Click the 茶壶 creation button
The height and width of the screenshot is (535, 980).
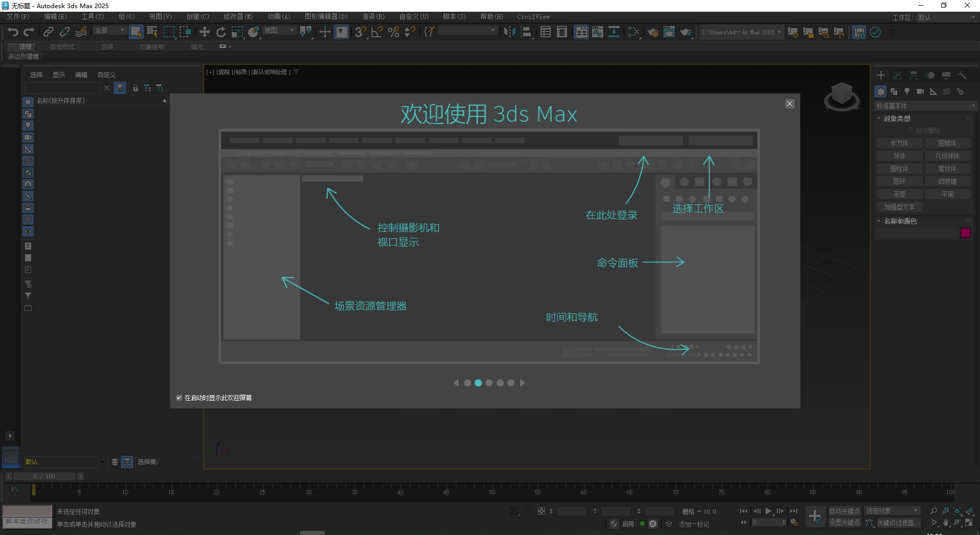[900, 194]
